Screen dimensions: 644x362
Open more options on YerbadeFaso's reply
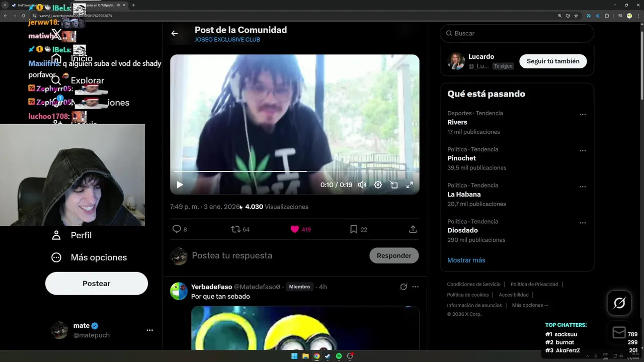(x=415, y=287)
